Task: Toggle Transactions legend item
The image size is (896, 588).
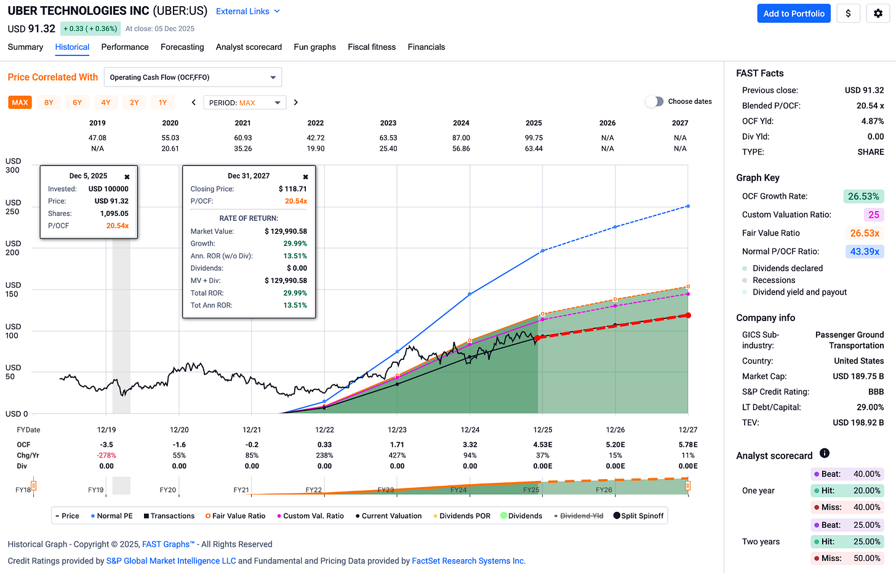Action: [x=169, y=516]
